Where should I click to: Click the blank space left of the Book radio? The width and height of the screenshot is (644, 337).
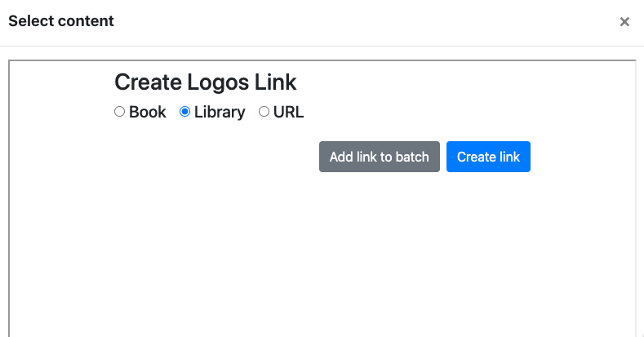61,112
